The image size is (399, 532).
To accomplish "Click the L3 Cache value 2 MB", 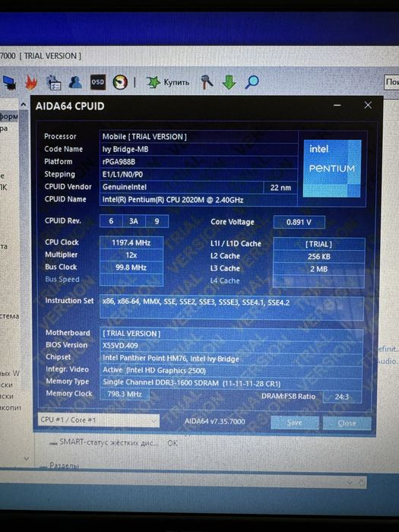I will coord(319,269).
